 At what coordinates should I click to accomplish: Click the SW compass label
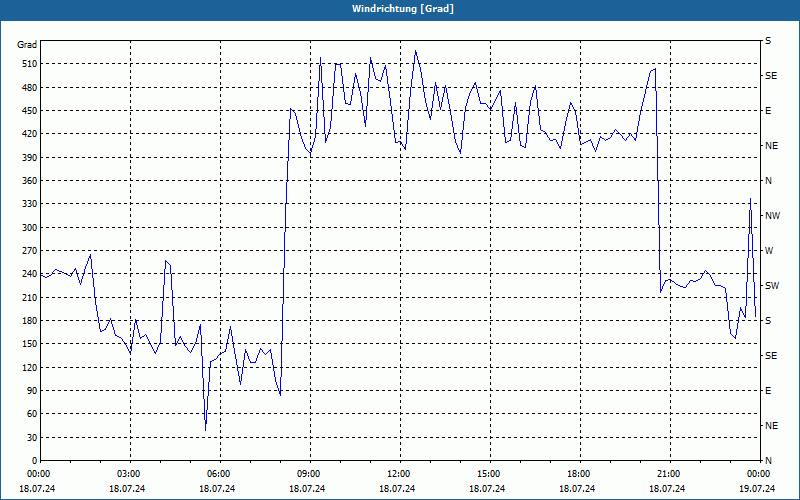[x=772, y=286]
